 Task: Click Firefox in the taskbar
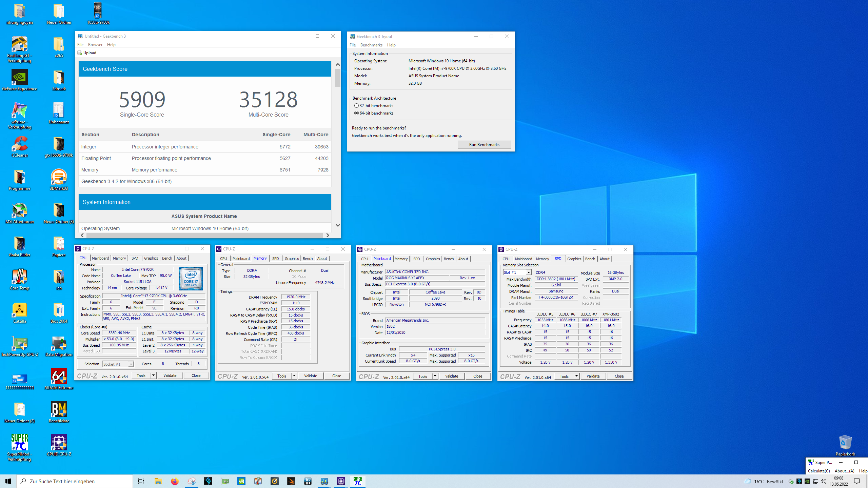click(175, 481)
